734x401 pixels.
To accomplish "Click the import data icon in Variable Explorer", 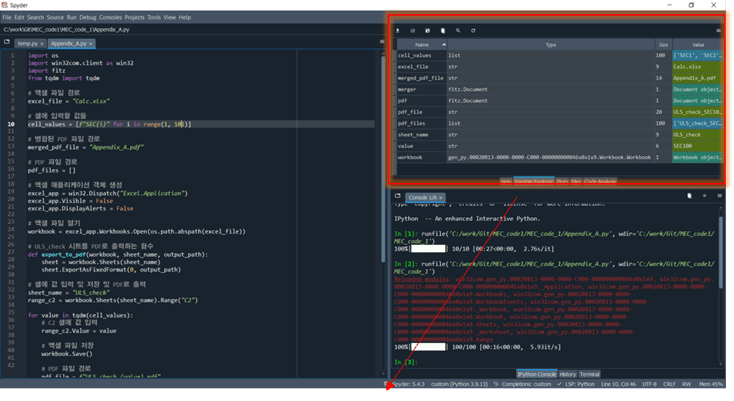I will pos(398,30).
